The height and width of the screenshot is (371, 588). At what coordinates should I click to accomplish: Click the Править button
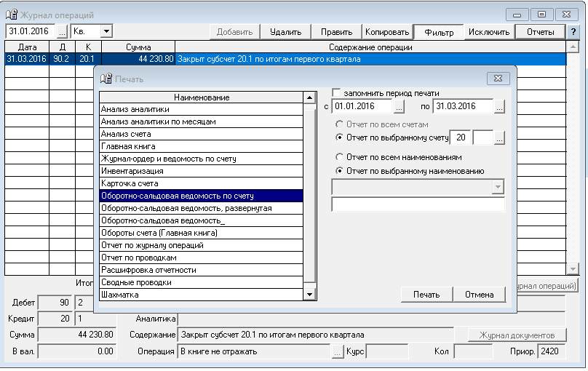pyautogui.click(x=336, y=32)
